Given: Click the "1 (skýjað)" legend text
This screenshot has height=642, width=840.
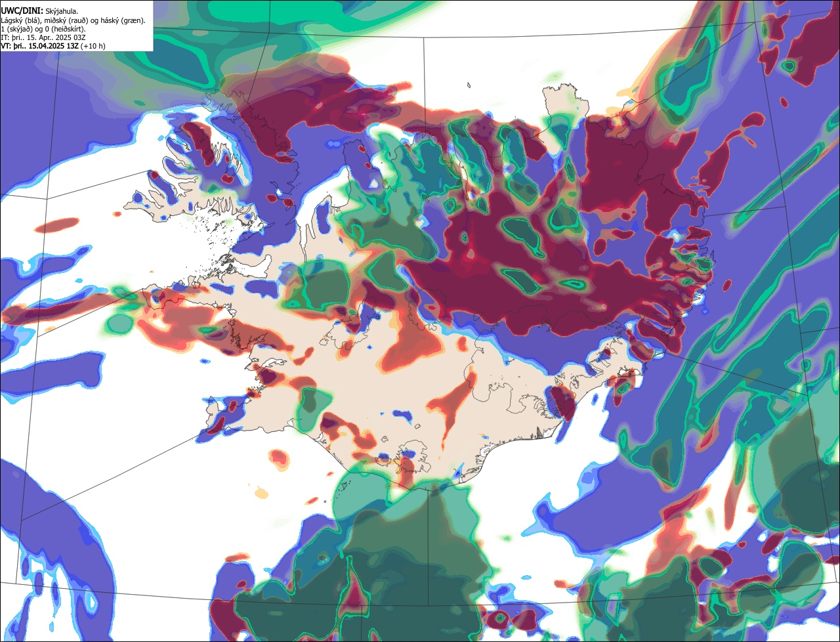Looking at the screenshot, I should (x=16, y=30).
